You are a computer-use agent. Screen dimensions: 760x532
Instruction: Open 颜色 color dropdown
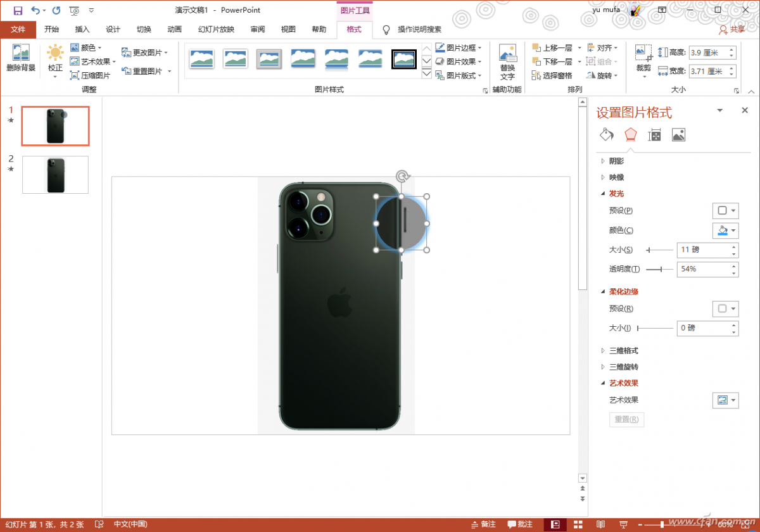point(86,47)
